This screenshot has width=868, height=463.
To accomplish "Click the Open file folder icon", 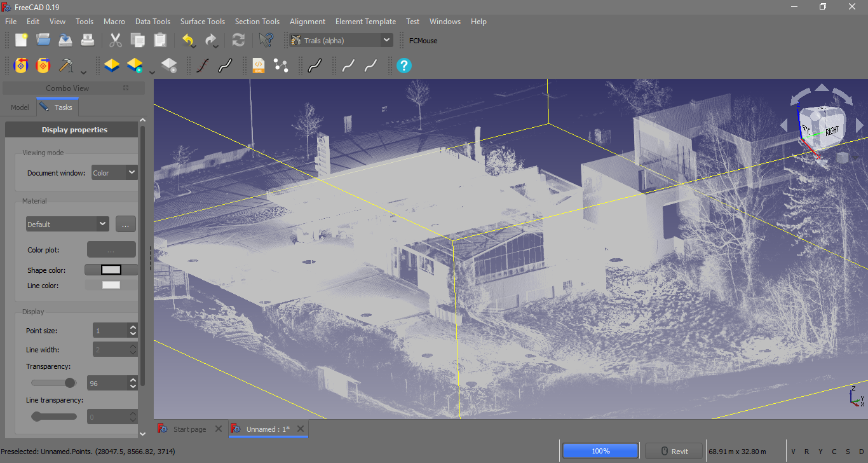I will click(43, 40).
